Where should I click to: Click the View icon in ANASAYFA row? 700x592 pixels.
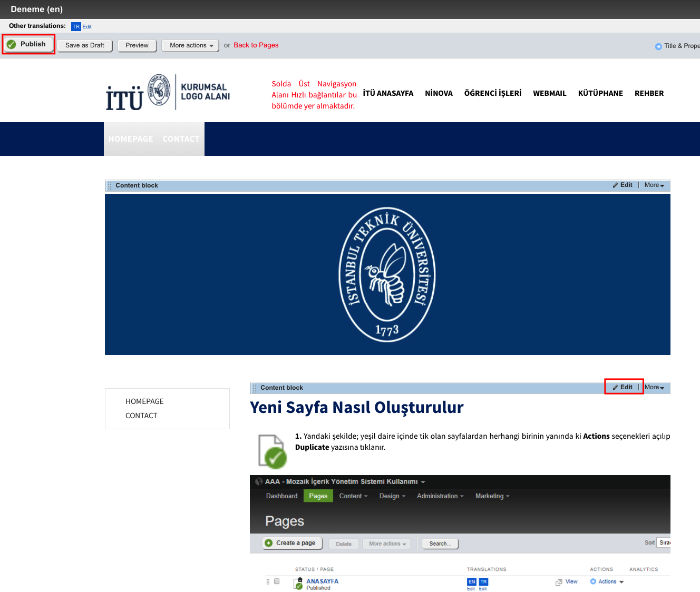click(559, 583)
